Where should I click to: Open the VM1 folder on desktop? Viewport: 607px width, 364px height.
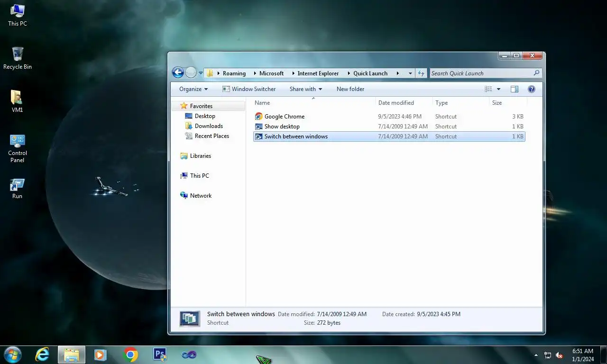pos(18,101)
